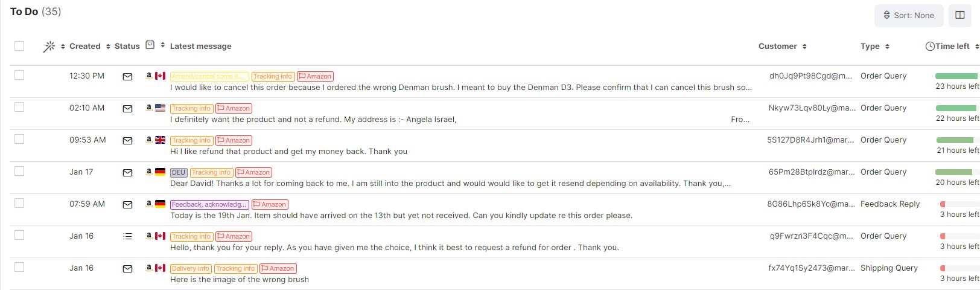Open message about cancelling Denman brush order

[x=460, y=88]
